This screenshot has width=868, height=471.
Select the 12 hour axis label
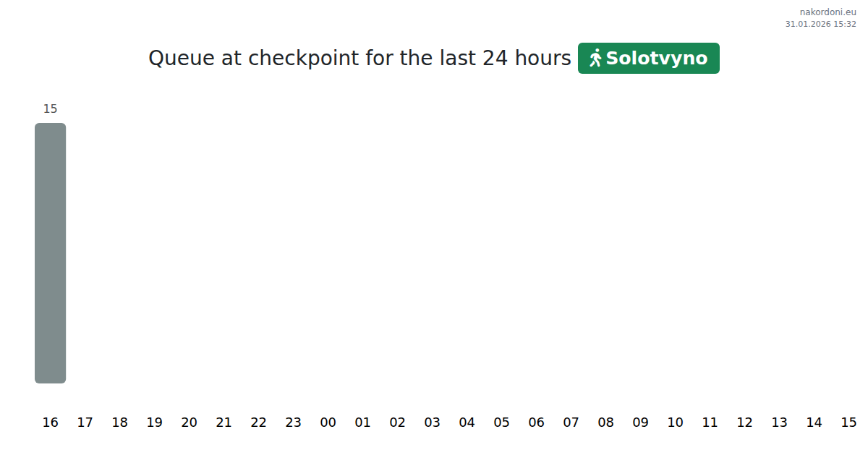[x=744, y=423]
